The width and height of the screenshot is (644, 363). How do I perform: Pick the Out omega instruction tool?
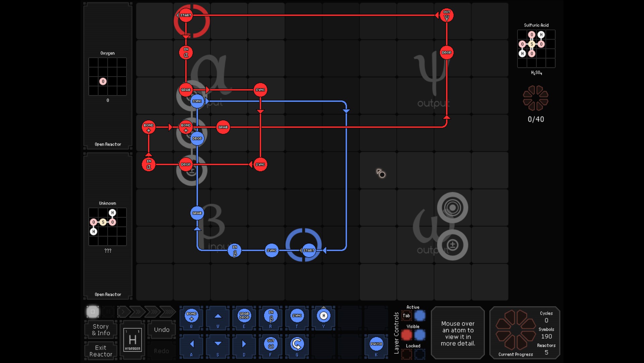coord(271,344)
